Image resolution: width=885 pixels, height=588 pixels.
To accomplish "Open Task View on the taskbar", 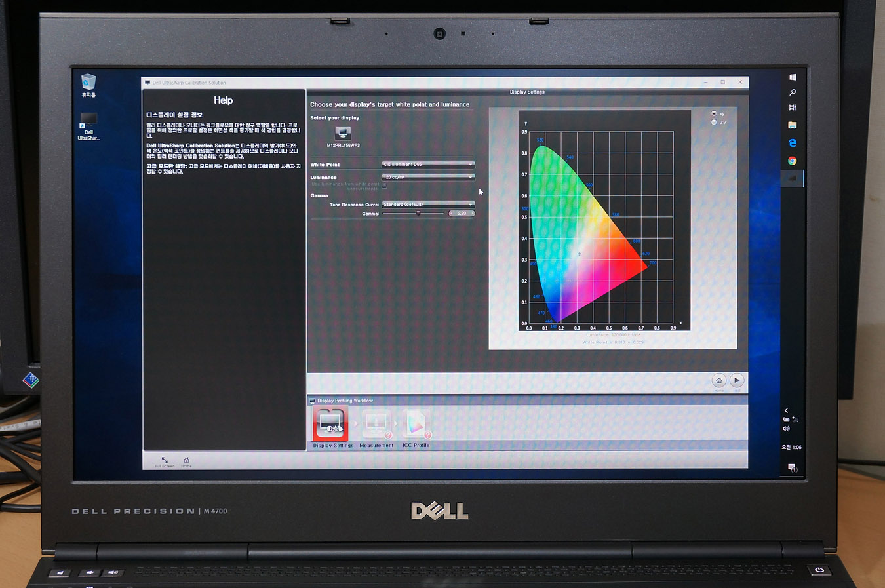I will click(x=793, y=108).
